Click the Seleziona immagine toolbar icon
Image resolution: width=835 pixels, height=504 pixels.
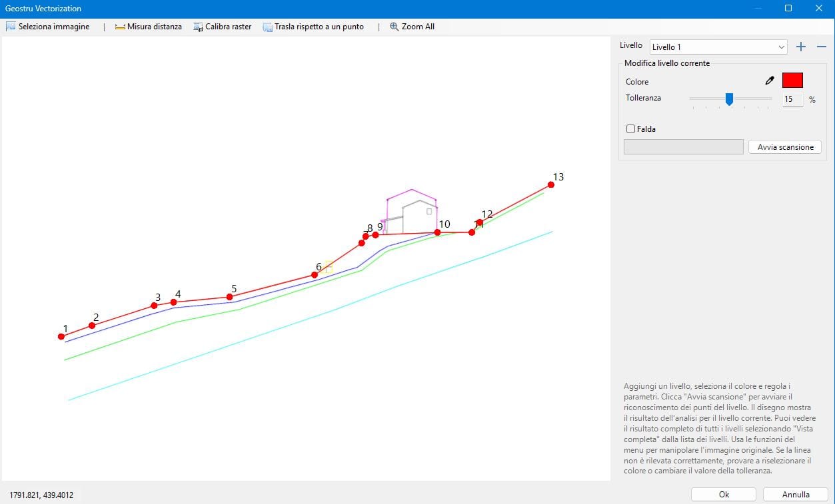(11, 27)
